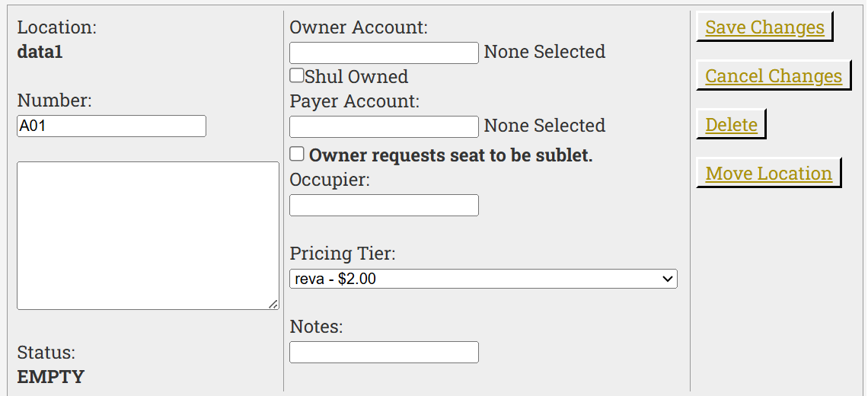Click the 'Owner requests seat to be sublet' label

451,155
